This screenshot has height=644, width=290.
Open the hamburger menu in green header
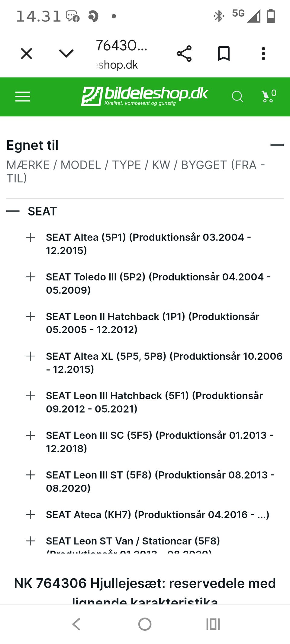(23, 97)
